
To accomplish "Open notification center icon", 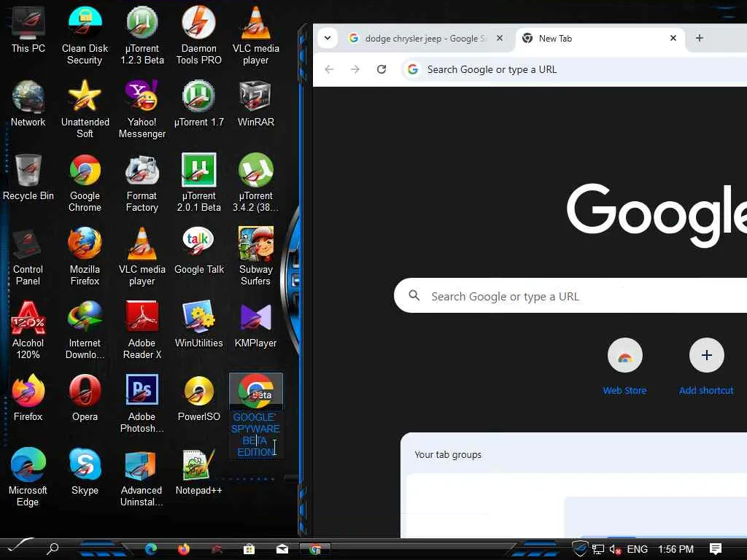I will (715, 549).
